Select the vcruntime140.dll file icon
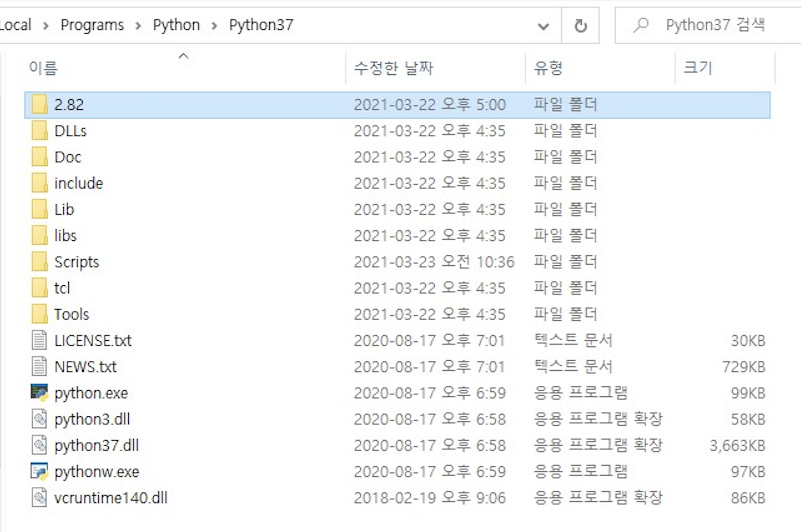801x532 pixels. (39, 498)
